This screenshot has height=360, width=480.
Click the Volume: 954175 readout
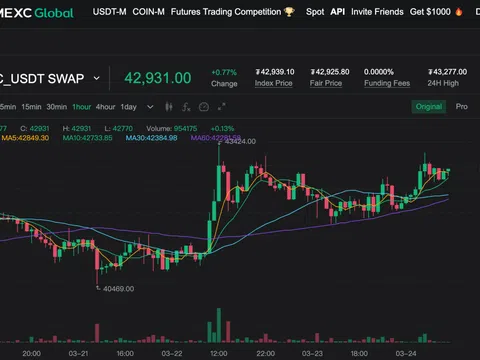(x=172, y=129)
